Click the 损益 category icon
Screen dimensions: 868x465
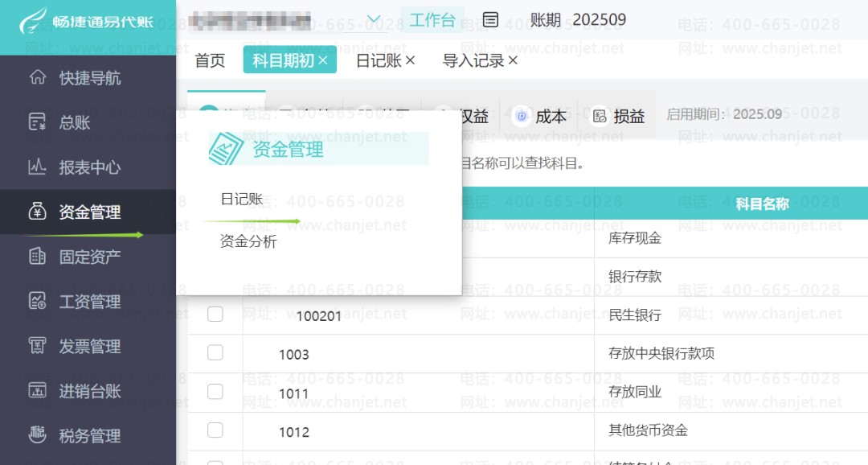(x=600, y=116)
